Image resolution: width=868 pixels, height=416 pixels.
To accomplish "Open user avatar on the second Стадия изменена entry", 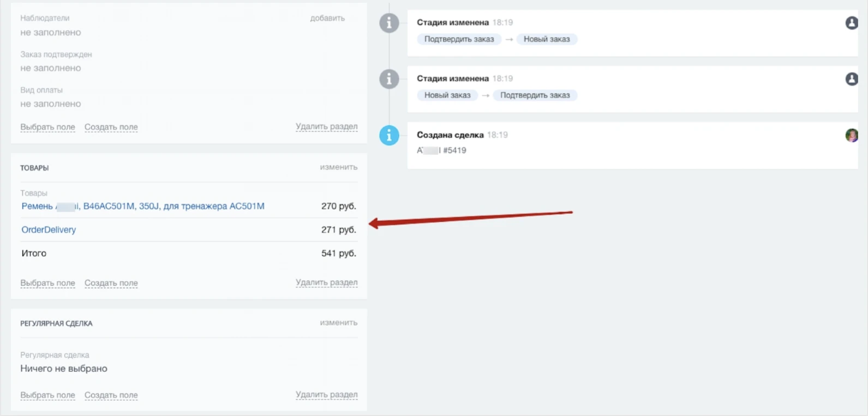I will 851,79.
